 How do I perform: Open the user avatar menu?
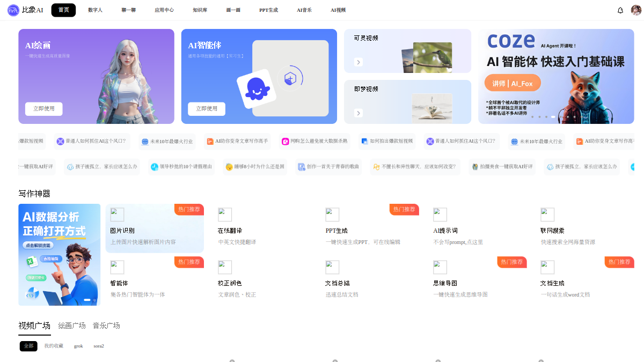tap(636, 10)
